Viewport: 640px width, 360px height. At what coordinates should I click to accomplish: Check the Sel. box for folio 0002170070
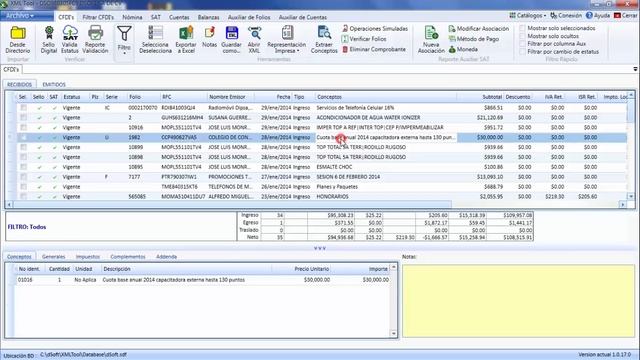[x=23, y=107]
